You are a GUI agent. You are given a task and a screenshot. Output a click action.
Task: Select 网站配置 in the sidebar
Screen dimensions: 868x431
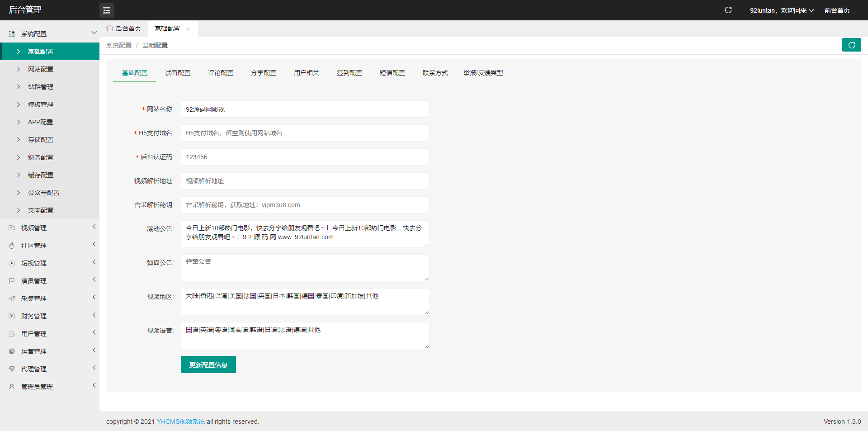tap(41, 69)
